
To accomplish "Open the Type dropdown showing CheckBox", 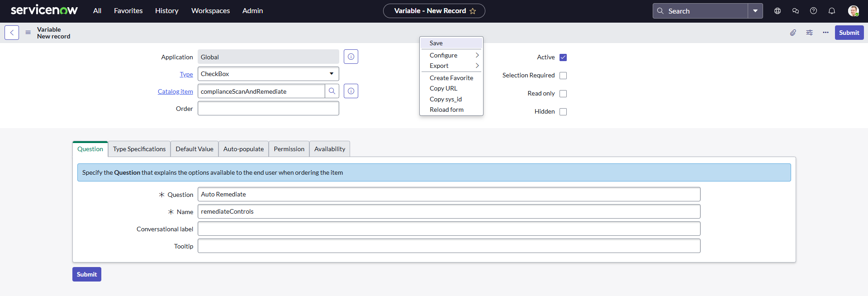I will (x=268, y=74).
